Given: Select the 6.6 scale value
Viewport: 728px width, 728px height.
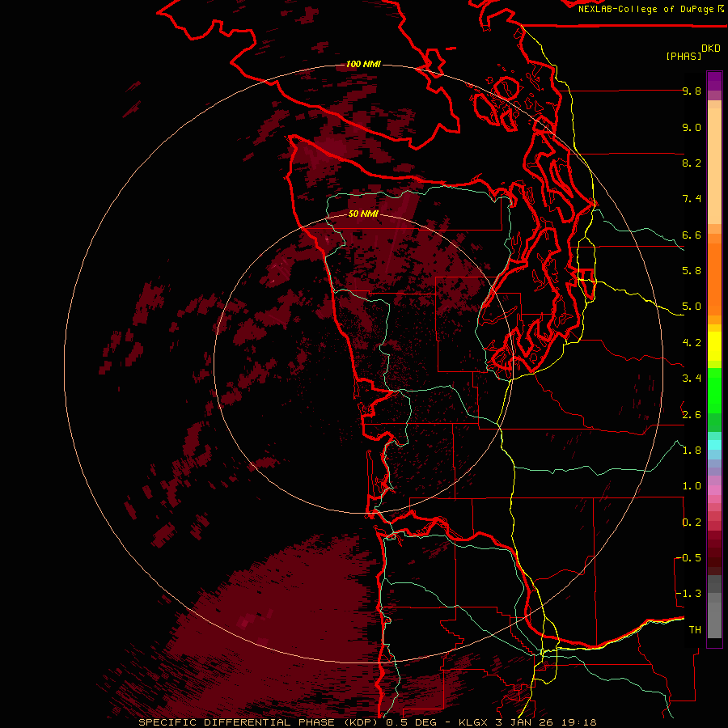Looking at the screenshot, I should pyautogui.click(x=692, y=235).
